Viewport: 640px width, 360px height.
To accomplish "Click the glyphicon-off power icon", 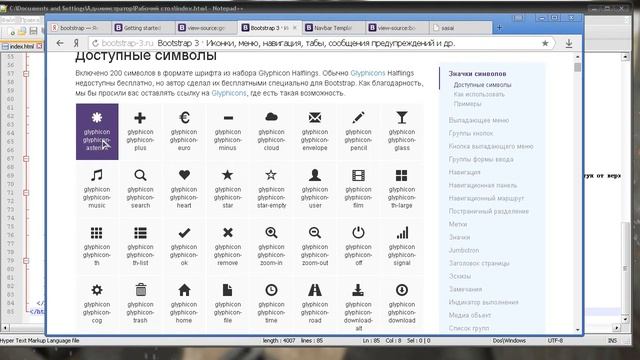I will pos(358,233).
